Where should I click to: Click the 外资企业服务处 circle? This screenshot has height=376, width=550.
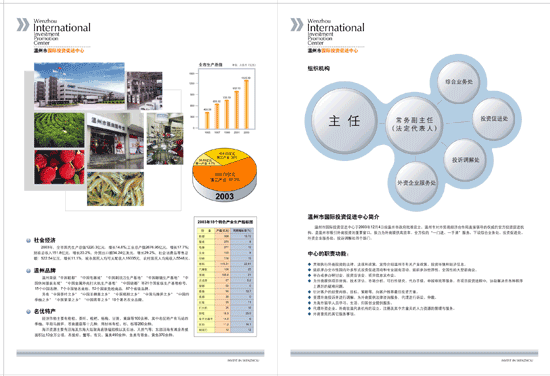click(x=416, y=183)
